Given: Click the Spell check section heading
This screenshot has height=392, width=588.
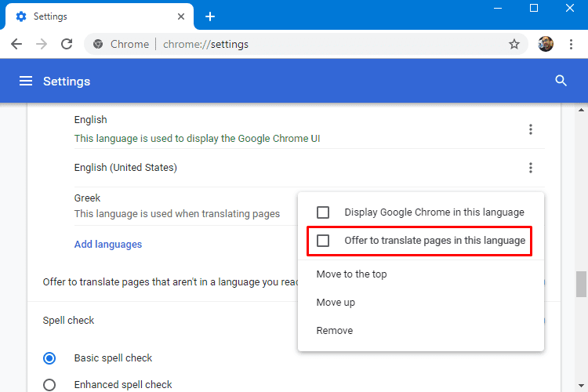Looking at the screenshot, I should point(68,321).
